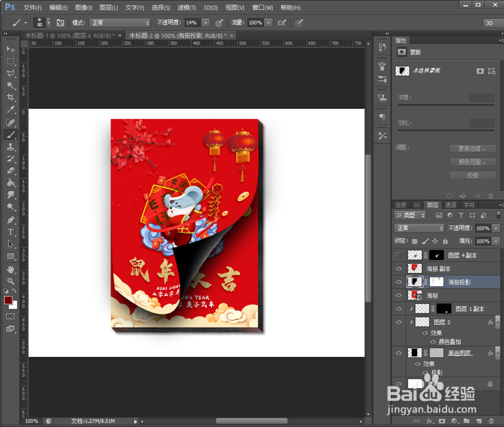The width and height of the screenshot is (504, 427).
Task: Select the Path Selection tool
Action: (11, 244)
